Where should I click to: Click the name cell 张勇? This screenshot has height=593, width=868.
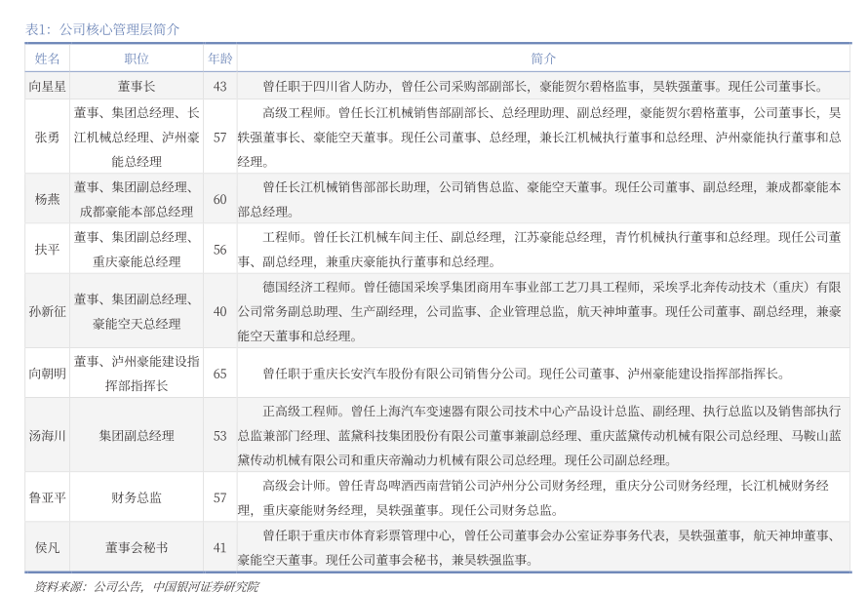[47, 137]
